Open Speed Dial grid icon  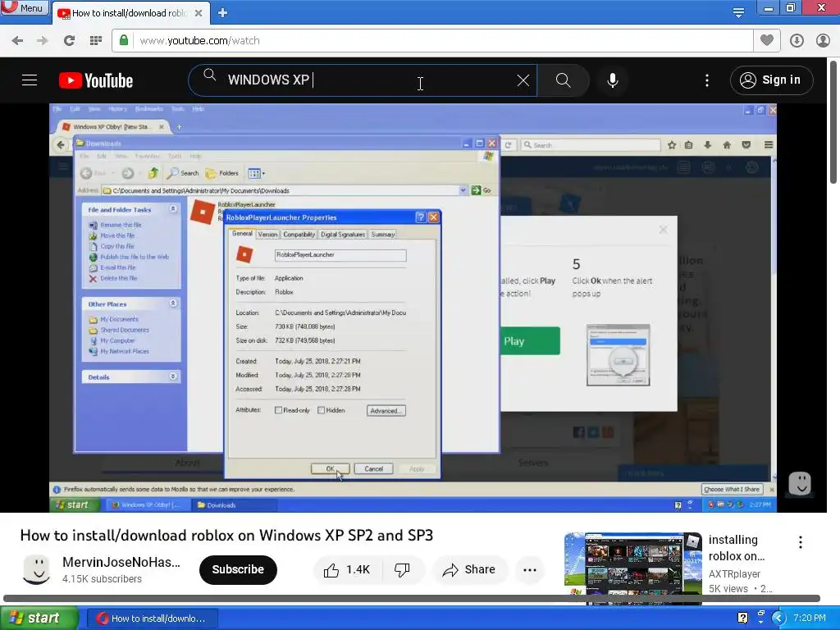pyautogui.click(x=95, y=41)
